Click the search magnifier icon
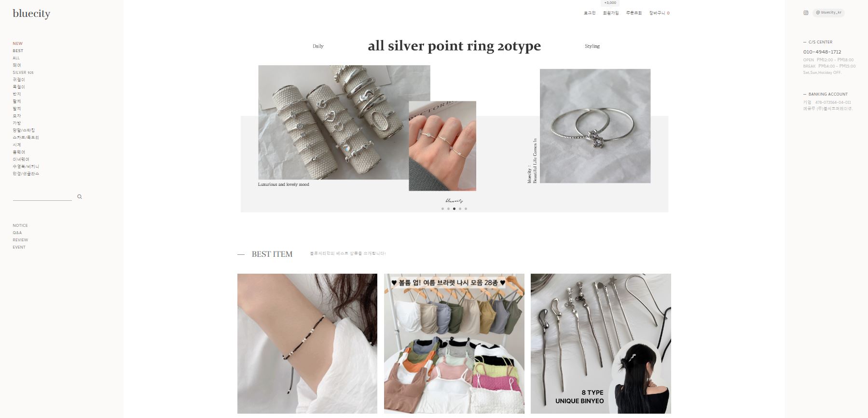Screen dimensions: 868x418 pos(80,196)
